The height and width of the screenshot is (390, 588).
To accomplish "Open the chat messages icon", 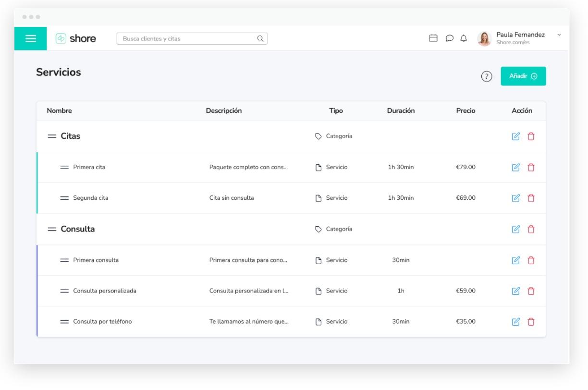I will (x=449, y=38).
